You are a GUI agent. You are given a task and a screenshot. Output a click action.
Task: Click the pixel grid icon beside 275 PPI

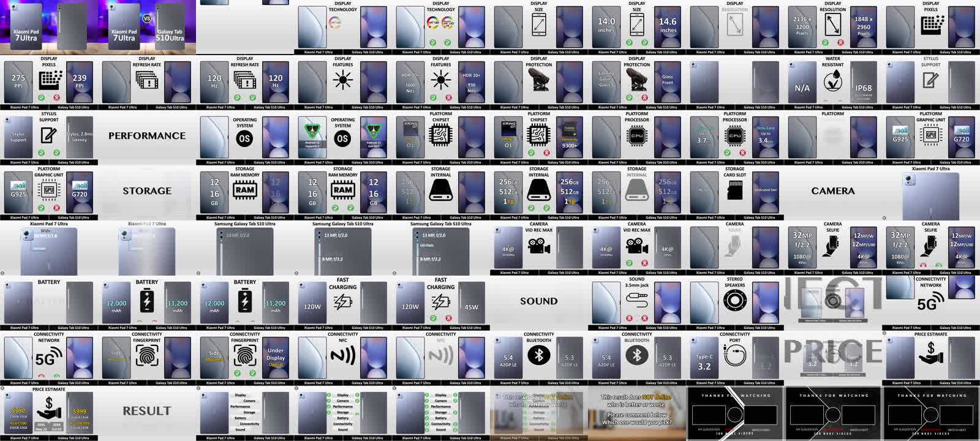click(49, 80)
